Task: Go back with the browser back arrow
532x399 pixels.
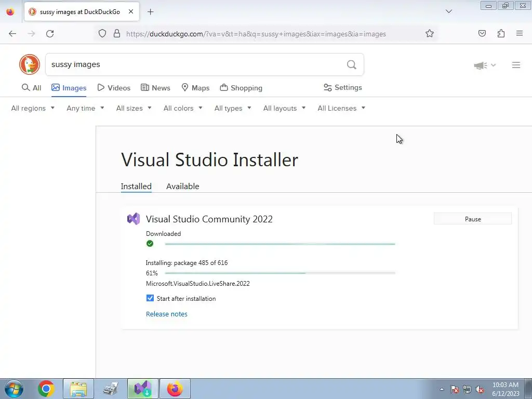Action: coord(12,34)
